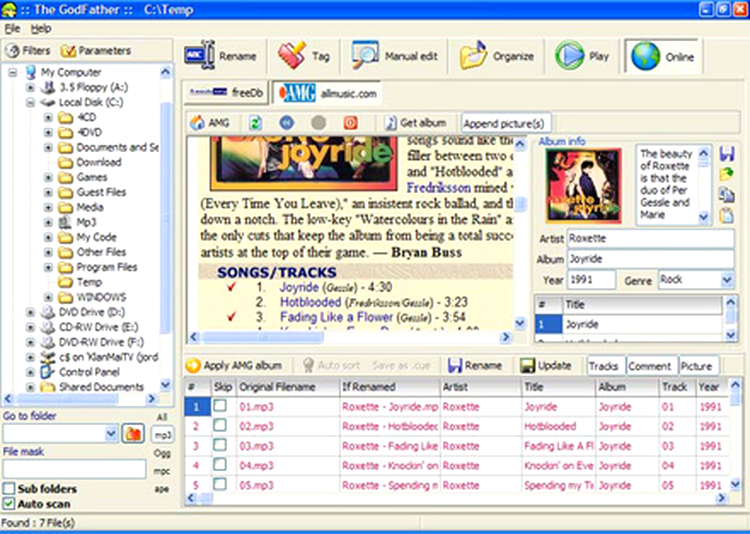Click the AMG home button

tap(210, 123)
